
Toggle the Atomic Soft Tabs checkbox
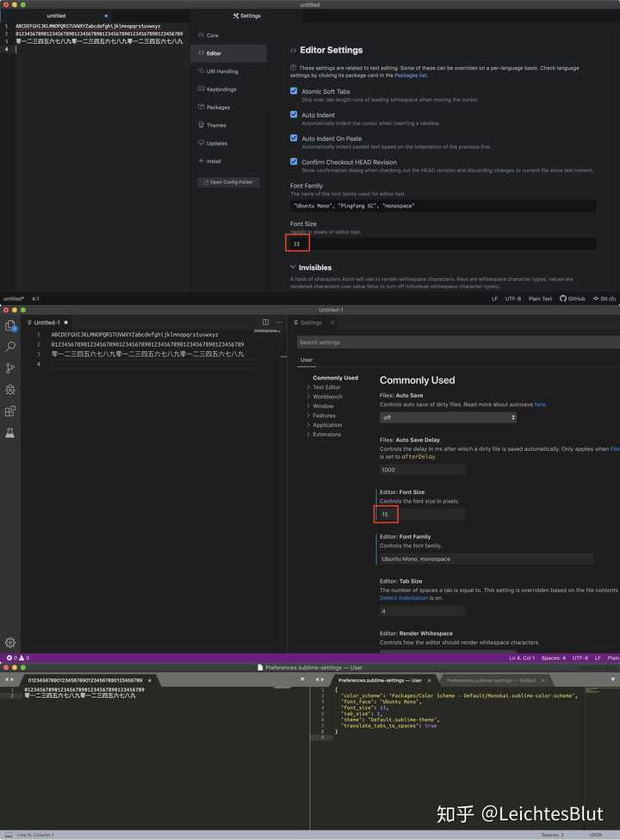tap(294, 91)
